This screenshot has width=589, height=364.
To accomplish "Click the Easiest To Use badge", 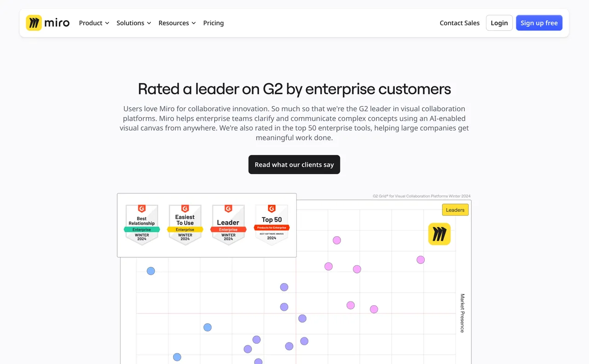I will coord(185,225).
